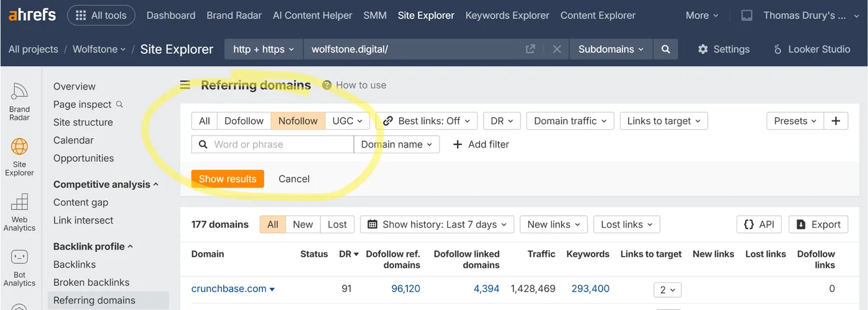
Task: Open the More menu in top navigation
Action: pos(702,15)
